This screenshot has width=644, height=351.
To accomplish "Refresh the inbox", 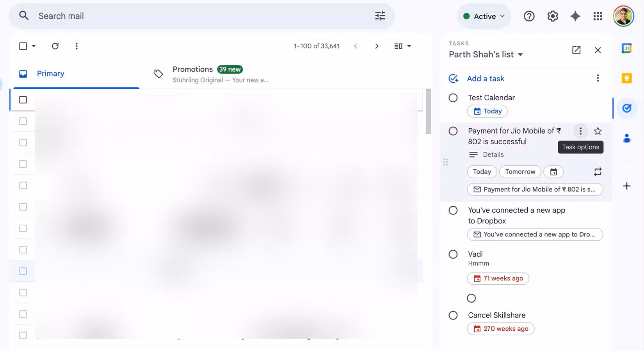I will 55,46.
